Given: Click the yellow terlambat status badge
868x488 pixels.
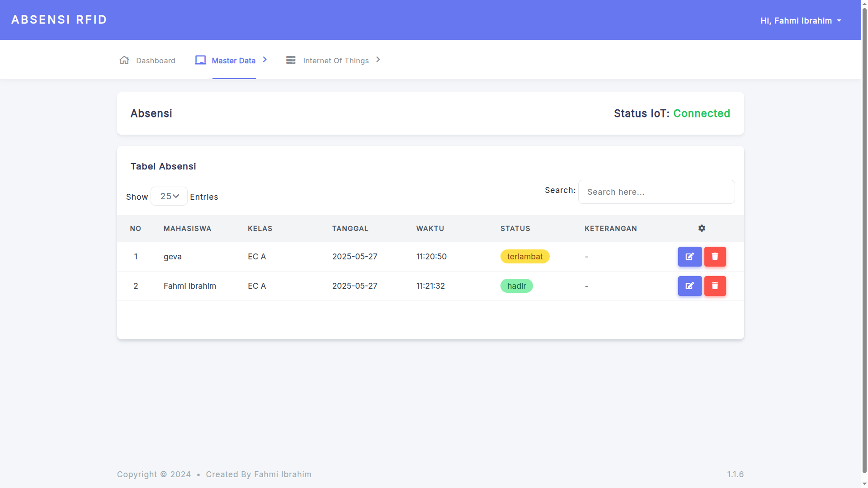Looking at the screenshot, I should tap(524, 257).
